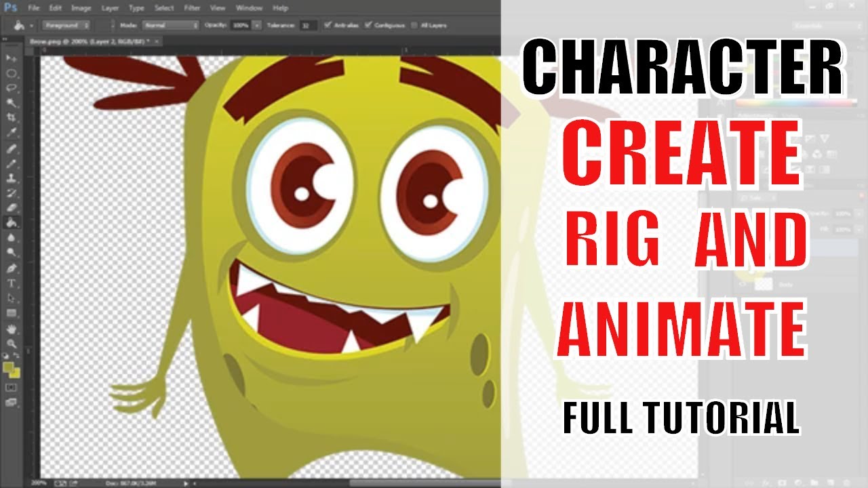Viewport: 868px width, 488px height.
Task: Open the Layer menu
Action: tap(110, 8)
